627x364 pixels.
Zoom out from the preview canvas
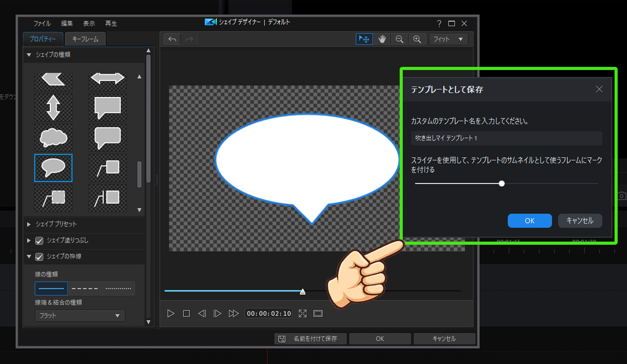(x=400, y=39)
